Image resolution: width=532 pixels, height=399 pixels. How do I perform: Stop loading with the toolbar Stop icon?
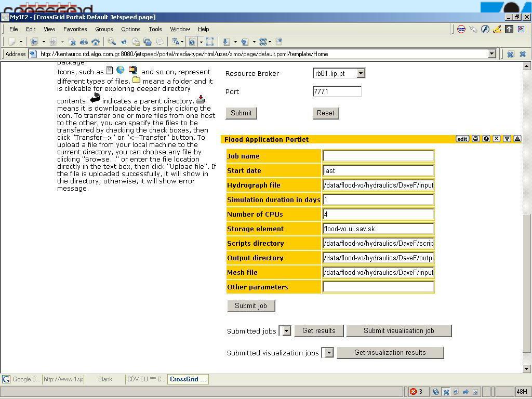pos(72,42)
